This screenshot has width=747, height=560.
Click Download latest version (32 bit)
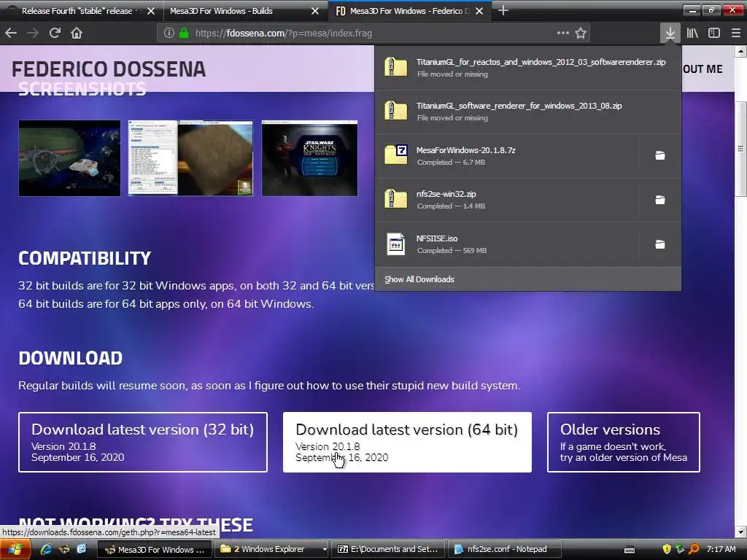click(x=143, y=443)
